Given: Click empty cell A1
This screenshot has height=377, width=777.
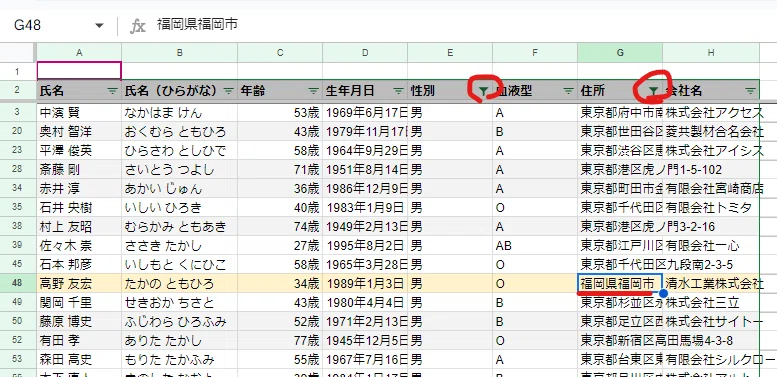Looking at the screenshot, I should pyautogui.click(x=79, y=71).
